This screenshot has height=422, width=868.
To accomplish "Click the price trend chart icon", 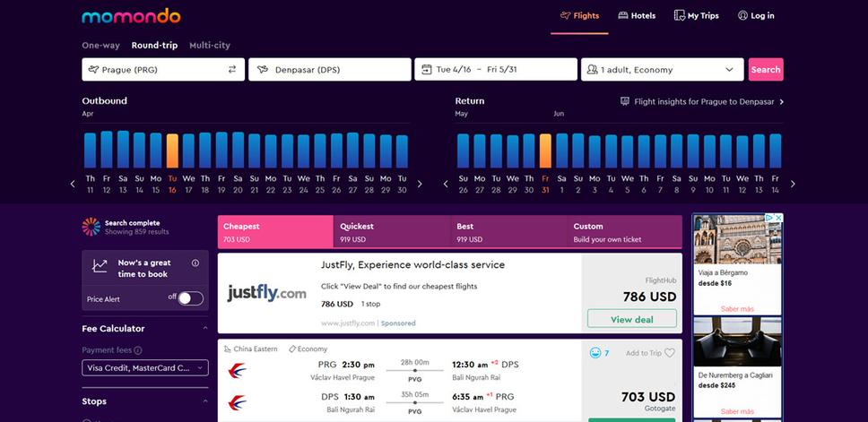I will pos(100,266).
